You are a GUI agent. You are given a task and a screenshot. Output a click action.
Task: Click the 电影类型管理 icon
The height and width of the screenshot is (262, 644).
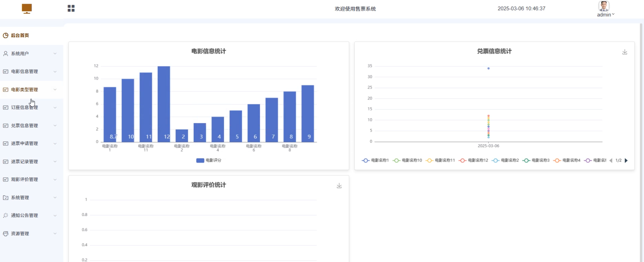click(5, 90)
